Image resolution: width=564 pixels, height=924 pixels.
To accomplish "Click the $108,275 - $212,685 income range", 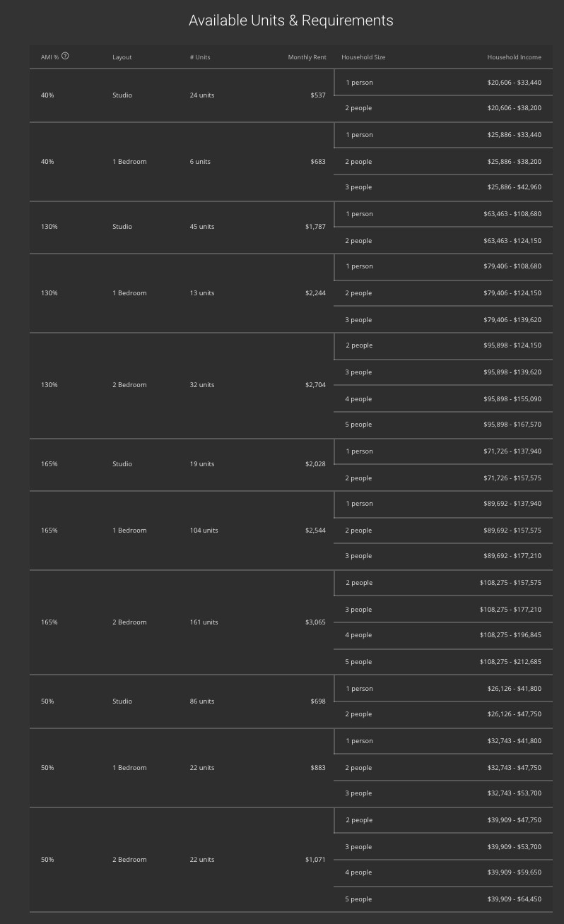I will (x=510, y=662).
